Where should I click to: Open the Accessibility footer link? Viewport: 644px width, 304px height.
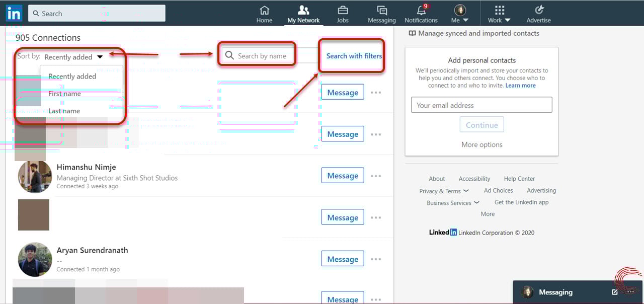click(x=474, y=179)
